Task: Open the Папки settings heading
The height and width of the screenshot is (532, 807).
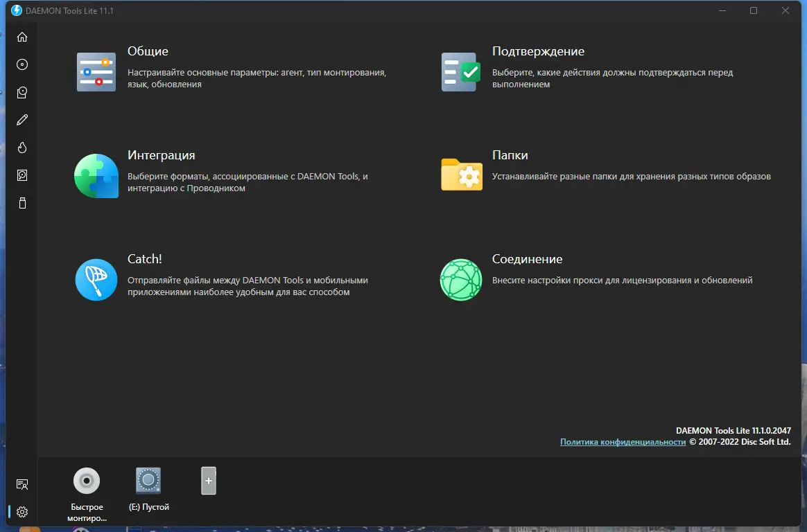Action: click(510, 155)
